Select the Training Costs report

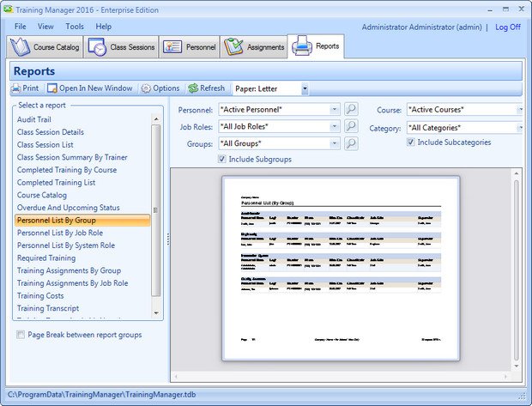[40, 295]
